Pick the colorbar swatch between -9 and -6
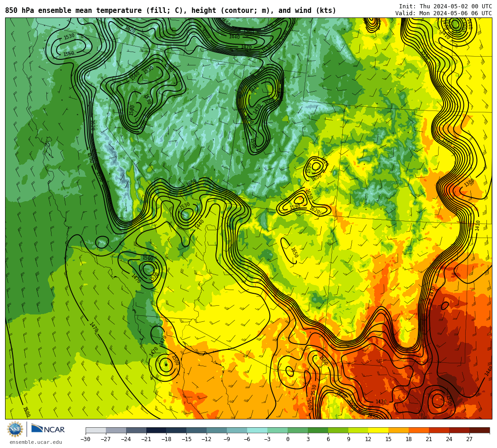This screenshot has height=448, width=497. click(x=237, y=430)
